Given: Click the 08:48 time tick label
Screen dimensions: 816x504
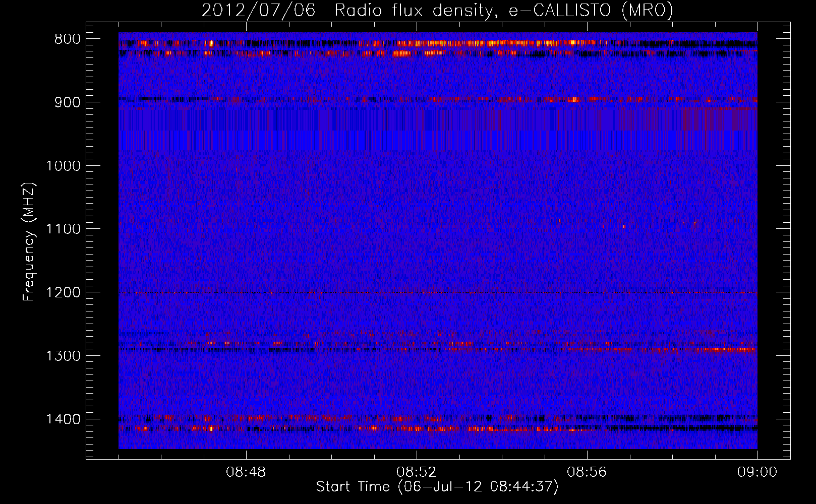Looking at the screenshot, I should 246,473.
